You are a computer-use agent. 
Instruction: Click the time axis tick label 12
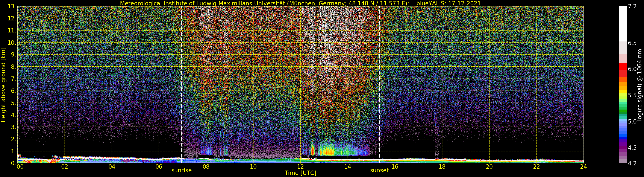coord(300,166)
